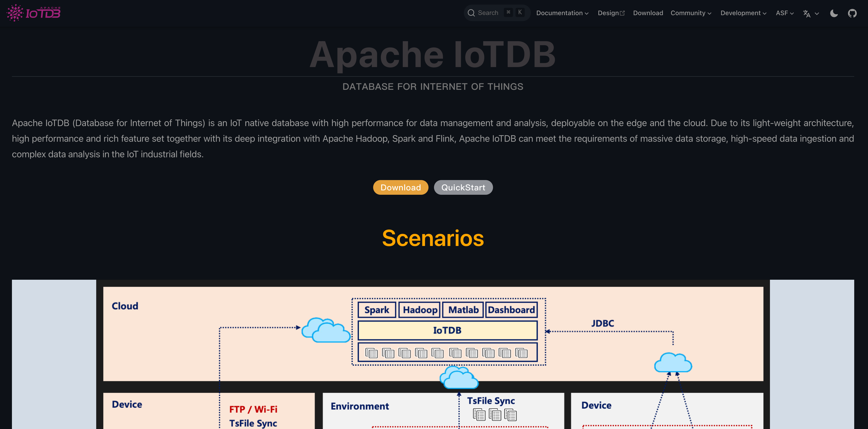Click the cloud icon under JDBC arrow
Image resolution: width=868 pixels, height=429 pixels.
[673, 363]
